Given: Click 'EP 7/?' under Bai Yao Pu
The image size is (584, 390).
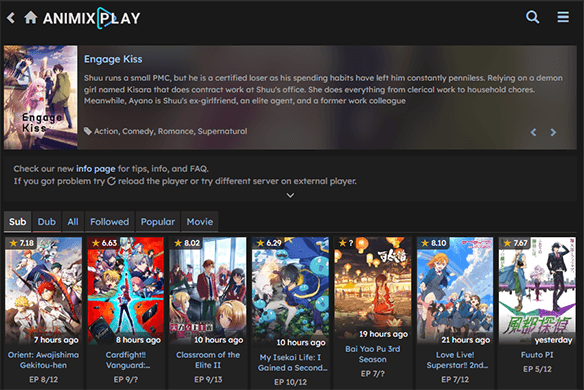Looking at the screenshot, I should (372, 373).
